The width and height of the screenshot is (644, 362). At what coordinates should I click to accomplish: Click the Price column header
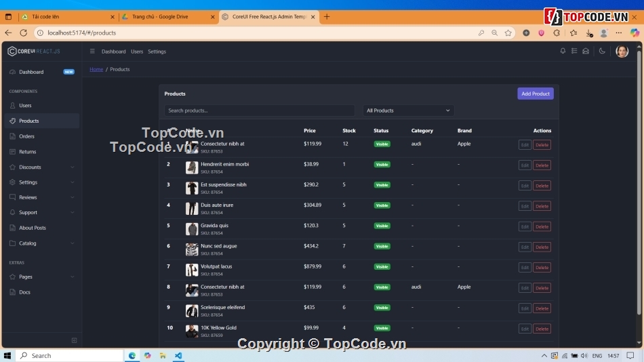tap(310, 131)
